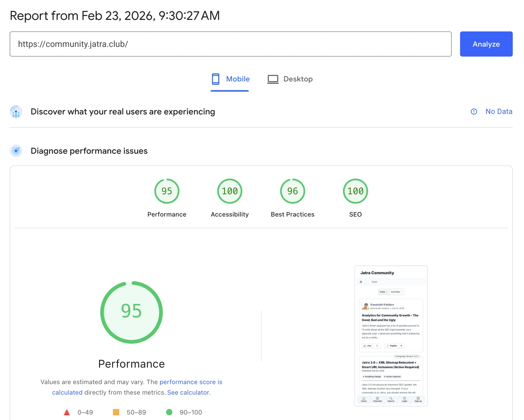Click the compass icon beside Diagnose performance issues
This screenshot has height=420, width=524.
16,151
